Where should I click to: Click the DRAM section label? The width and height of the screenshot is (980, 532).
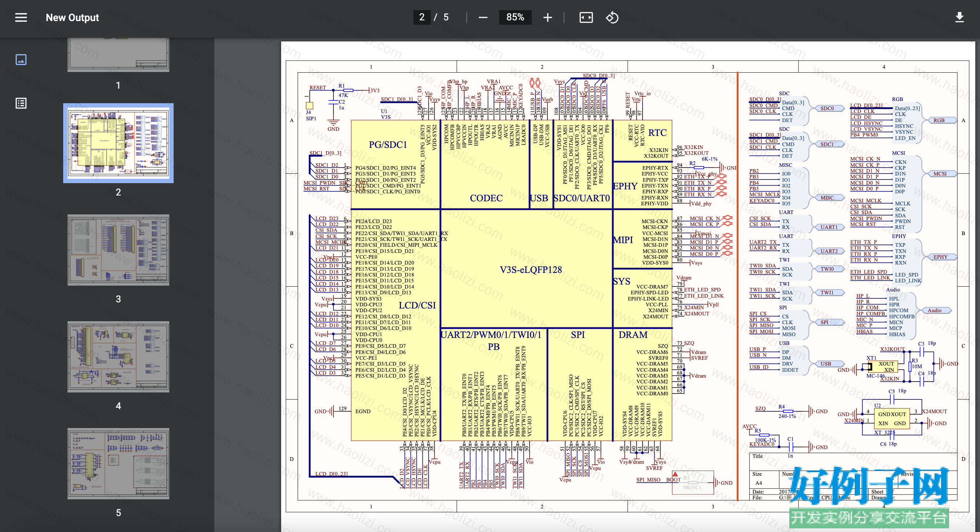coord(633,335)
